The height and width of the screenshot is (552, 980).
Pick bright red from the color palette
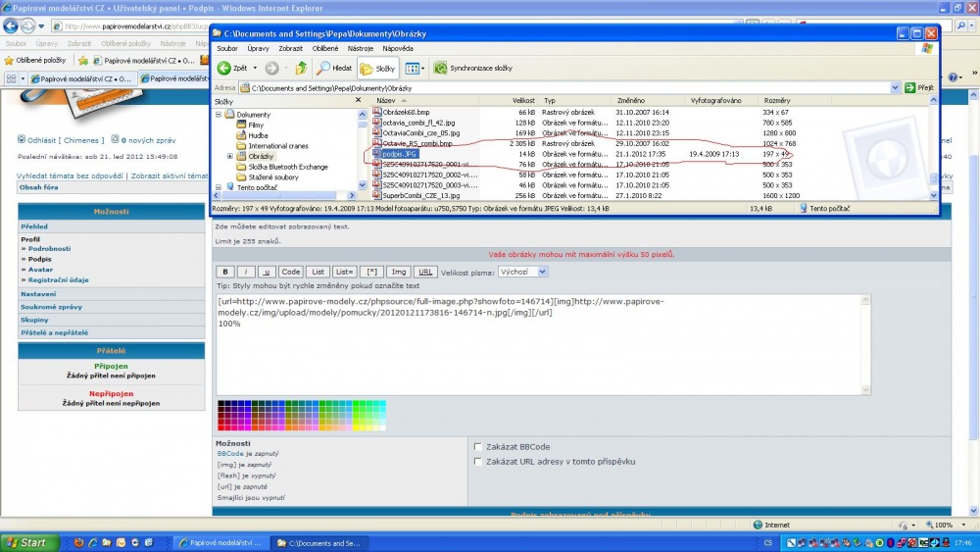click(221, 427)
